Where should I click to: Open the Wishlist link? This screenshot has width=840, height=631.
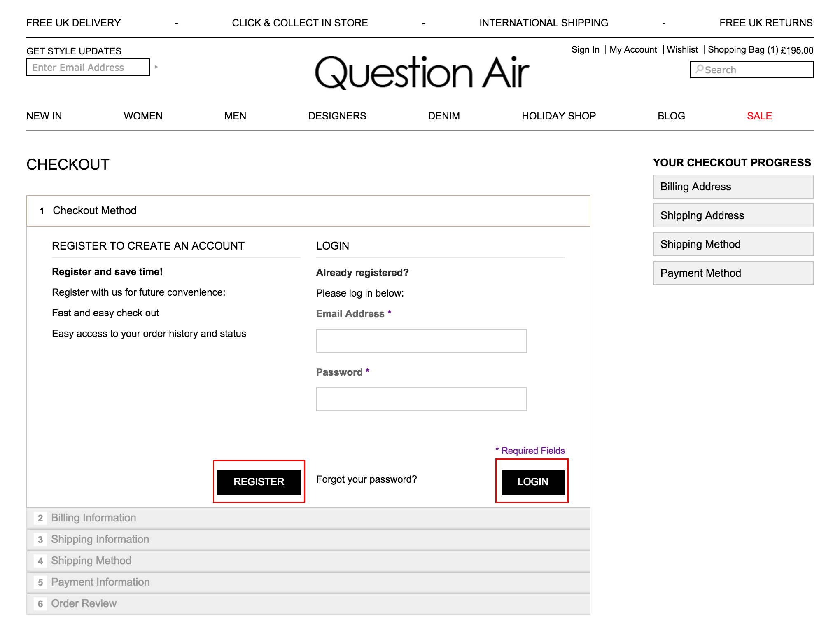tap(682, 50)
